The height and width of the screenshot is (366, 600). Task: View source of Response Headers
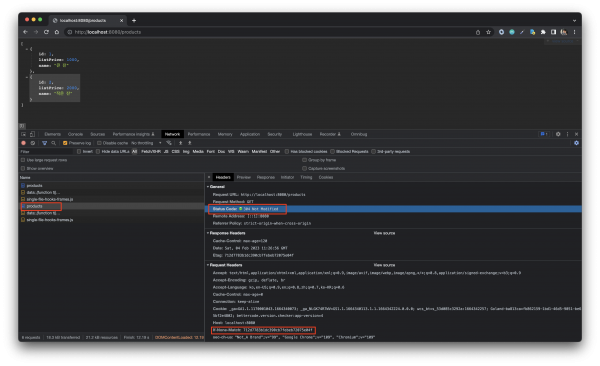tap(384, 233)
